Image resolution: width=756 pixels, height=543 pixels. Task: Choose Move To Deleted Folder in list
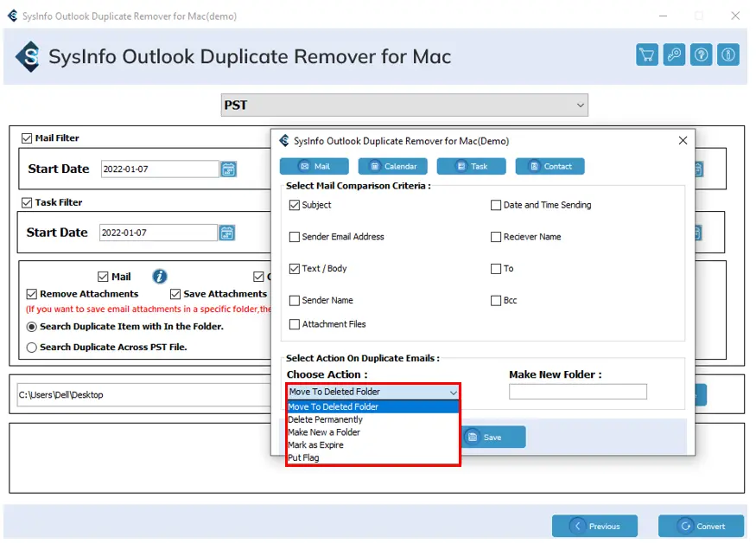pyautogui.click(x=372, y=407)
